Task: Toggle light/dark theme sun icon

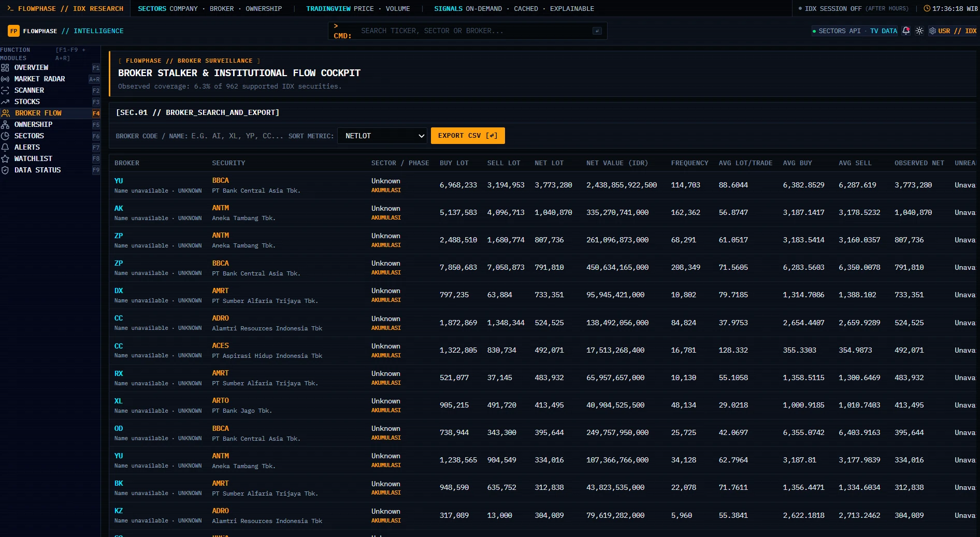Action: pyautogui.click(x=919, y=31)
